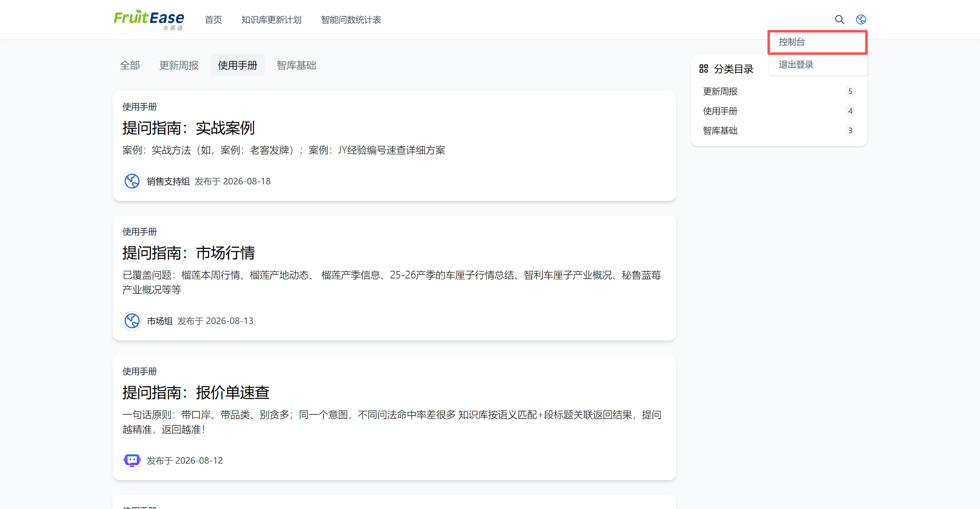The height and width of the screenshot is (509, 980).
Task: Select 控制台 from the user menu
Action: 817,42
